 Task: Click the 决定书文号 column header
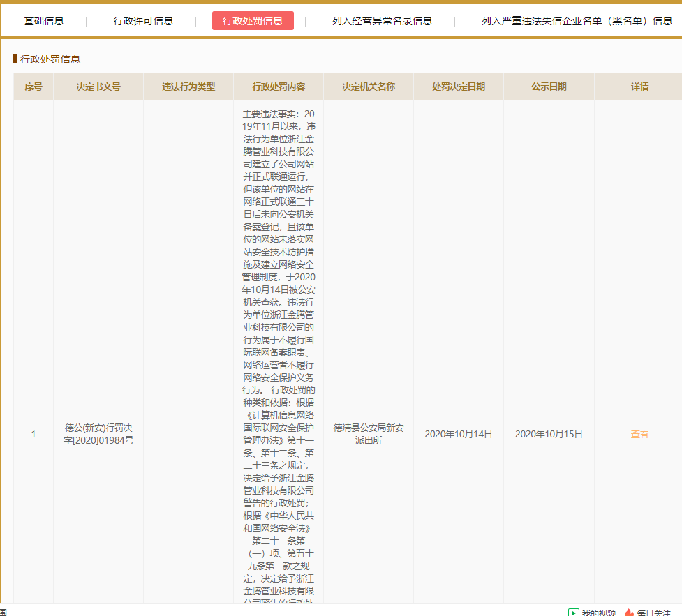coord(98,87)
